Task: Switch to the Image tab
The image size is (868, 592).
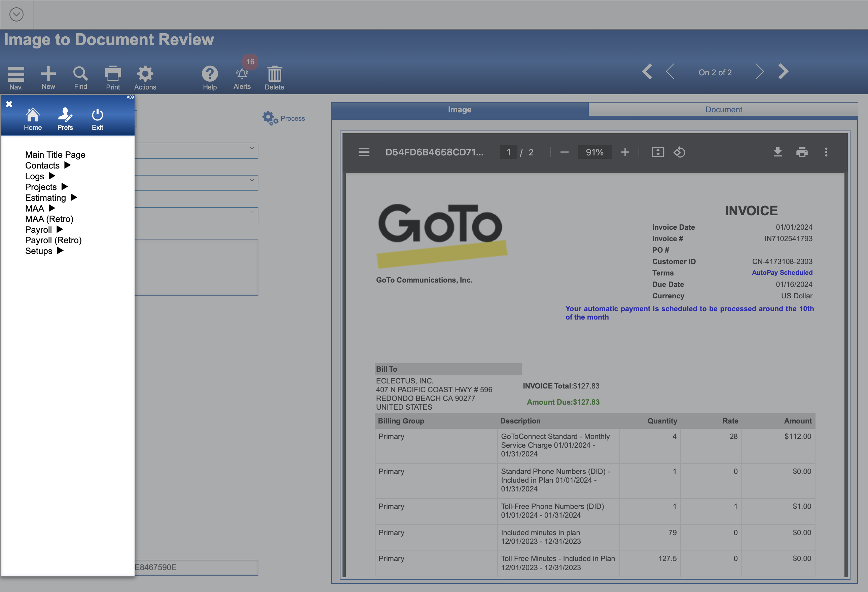Action: [460, 109]
